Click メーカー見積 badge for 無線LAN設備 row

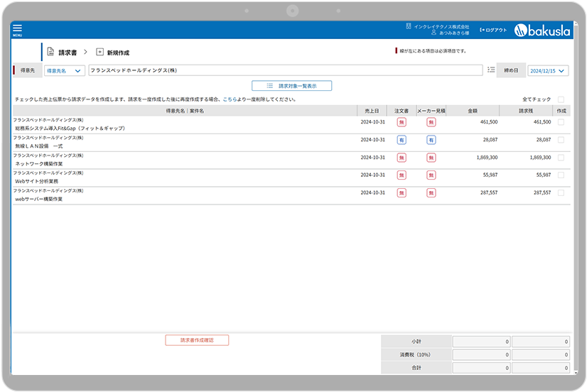tap(431, 140)
